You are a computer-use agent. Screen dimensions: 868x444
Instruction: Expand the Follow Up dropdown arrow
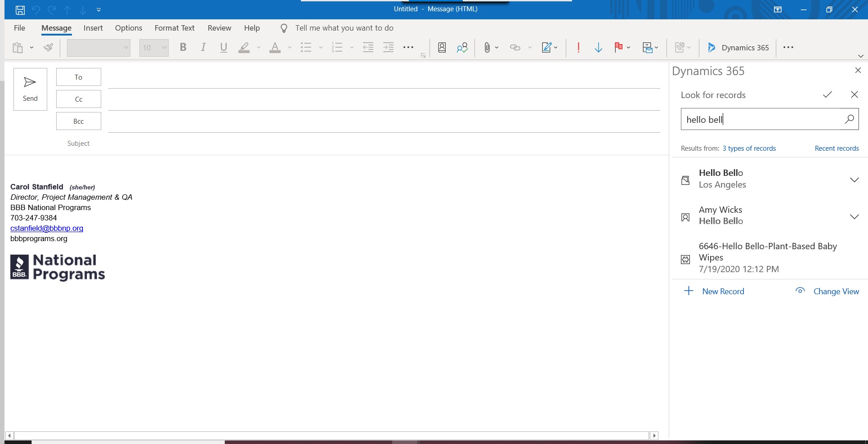(628, 47)
